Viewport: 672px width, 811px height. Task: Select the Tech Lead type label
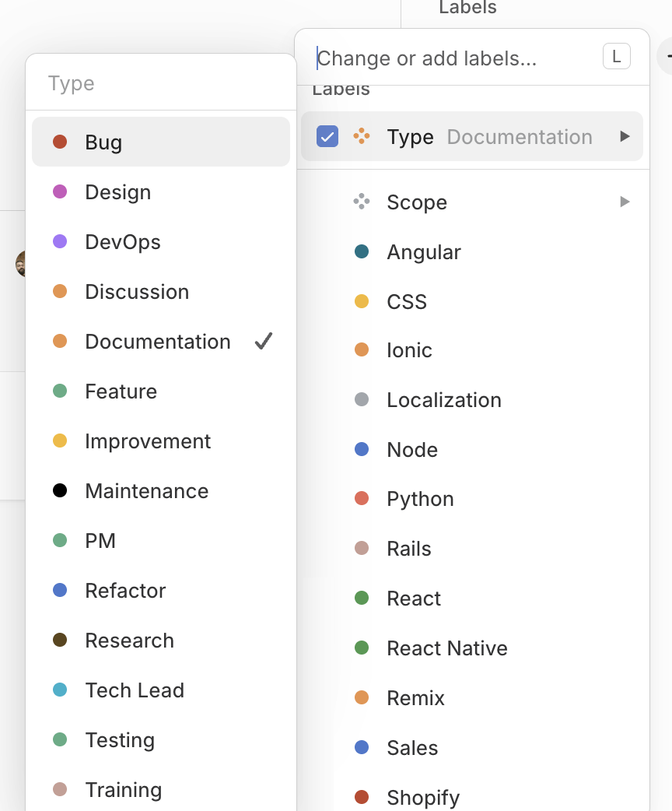(161, 690)
